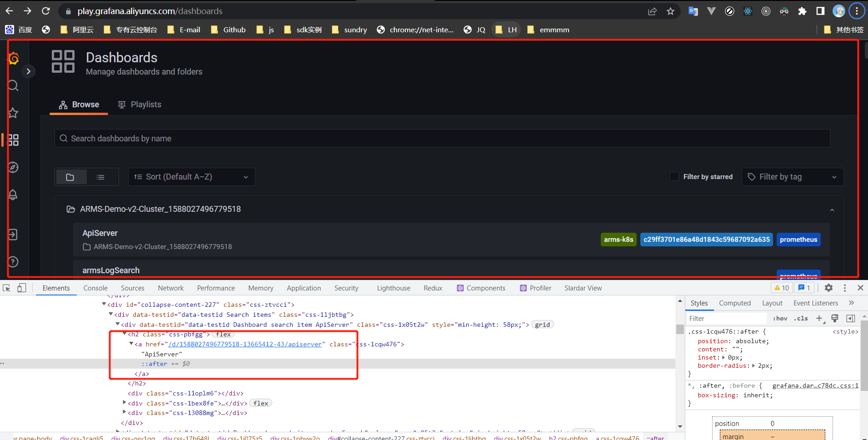Open Explore compass icon in sidebar

[x=13, y=167]
